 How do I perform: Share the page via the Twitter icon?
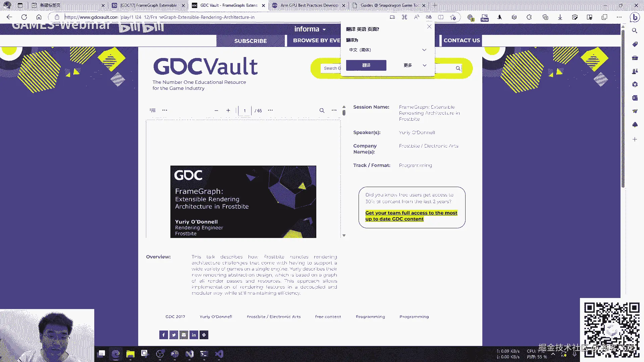coord(174,335)
